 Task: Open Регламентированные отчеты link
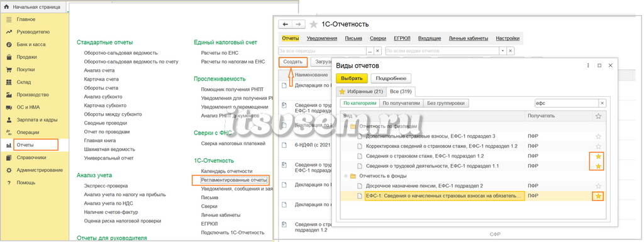pyautogui.click(x=234, y=180)
